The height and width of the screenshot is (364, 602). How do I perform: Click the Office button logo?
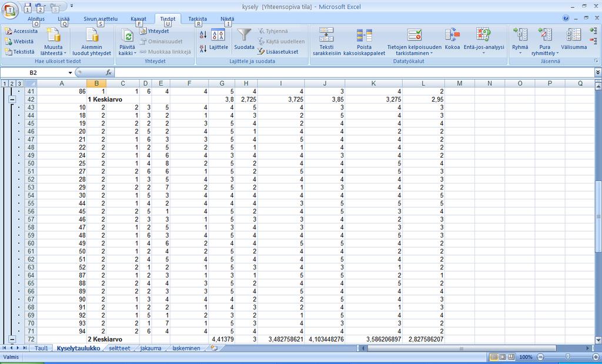pyautogui.click(x=10, y=11)
